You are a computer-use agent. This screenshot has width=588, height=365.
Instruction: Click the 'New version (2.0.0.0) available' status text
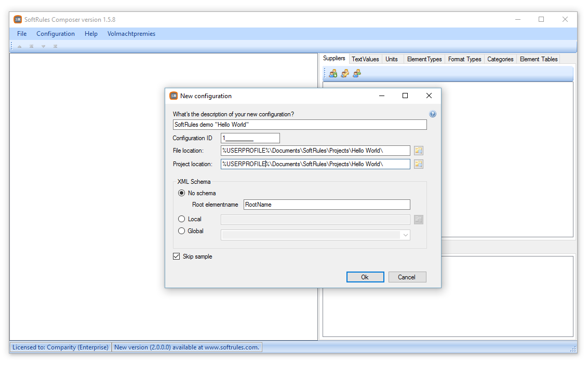click(187, 347)
